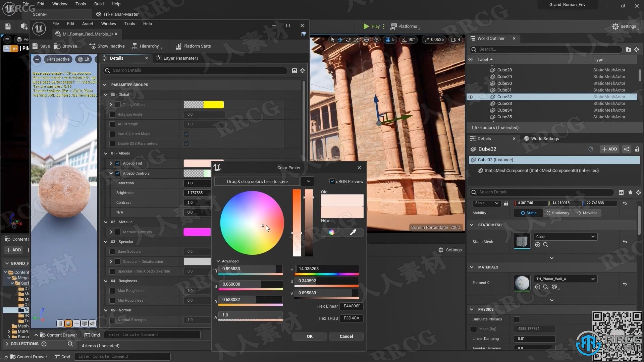Open the color theme wheel button
Image resolution: width=644 pixels, height=362 pixels.
pyautogui.click(x=331, y=232)
